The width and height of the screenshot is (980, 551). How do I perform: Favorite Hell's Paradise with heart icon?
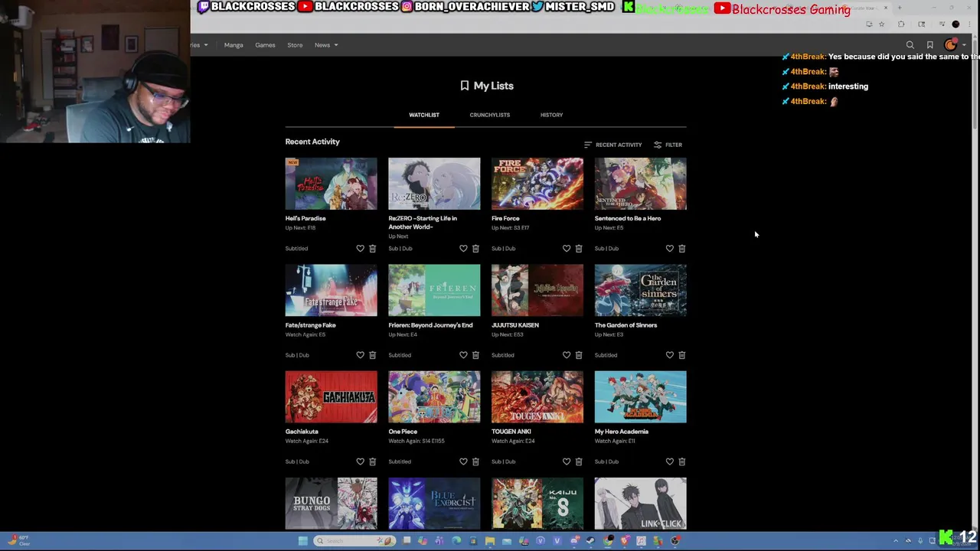tap(360, 249)
